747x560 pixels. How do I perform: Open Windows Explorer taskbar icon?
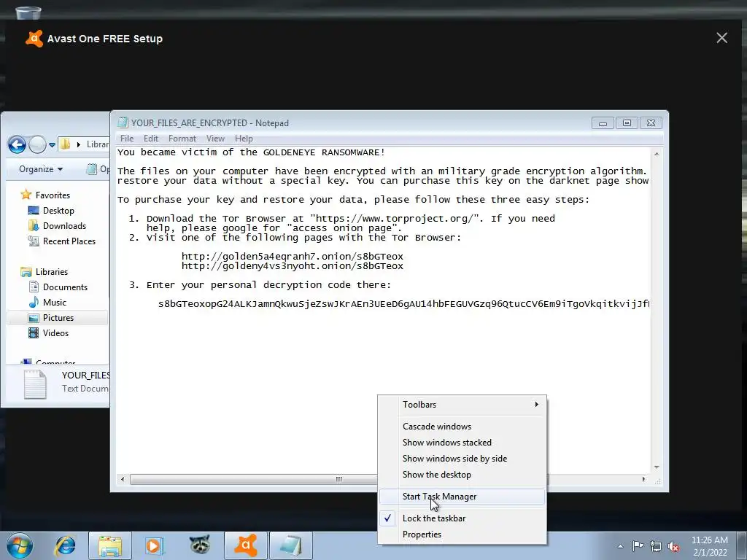(x=110, y=545)
